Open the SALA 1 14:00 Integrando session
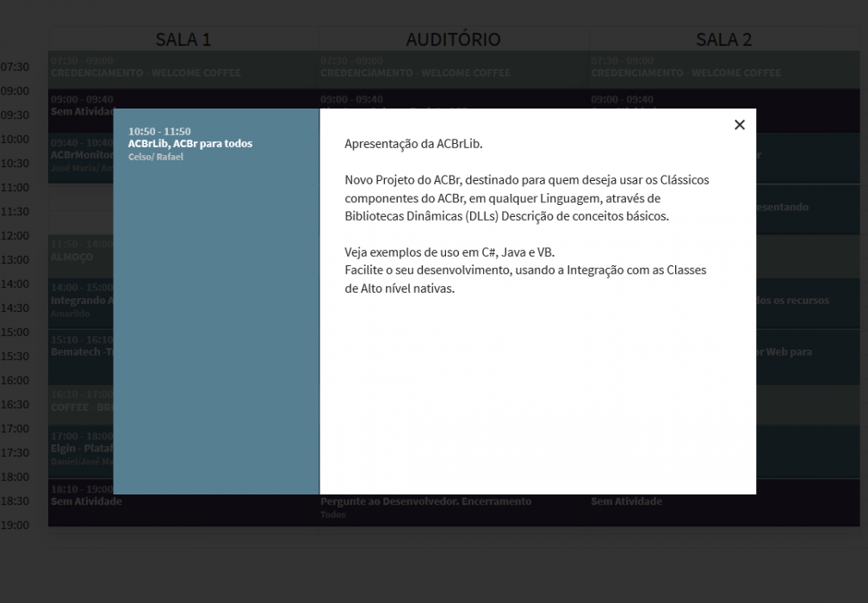868x603 pixels. 81,303
